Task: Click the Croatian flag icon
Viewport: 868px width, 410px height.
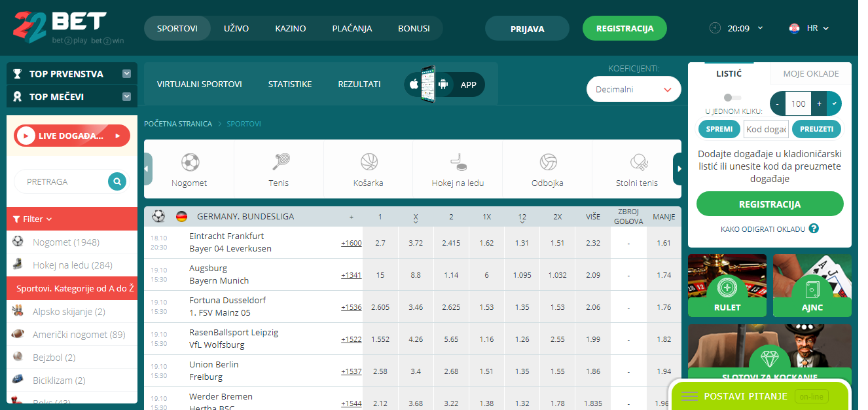Action: click(795, 28)
